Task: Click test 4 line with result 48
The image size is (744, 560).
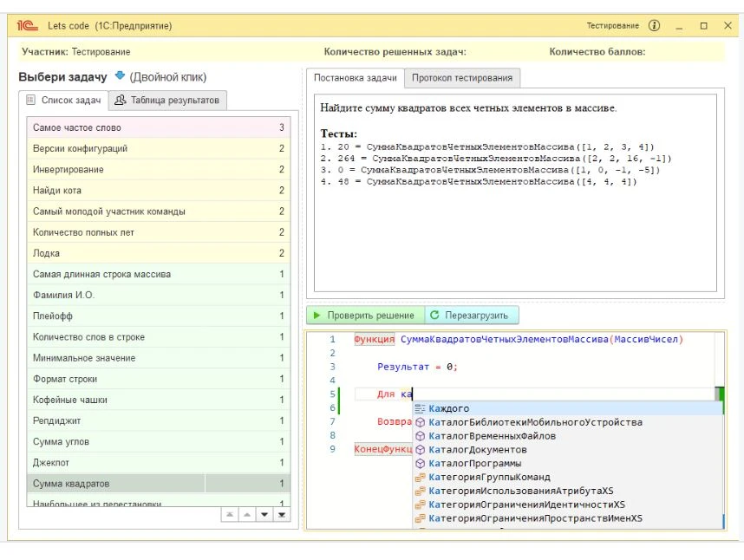Action: tap(479, 181)
